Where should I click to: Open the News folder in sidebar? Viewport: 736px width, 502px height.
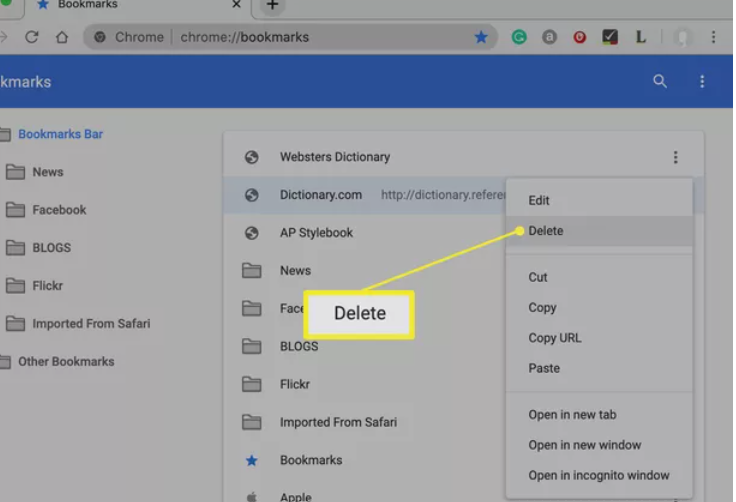(x=47, y=172)
